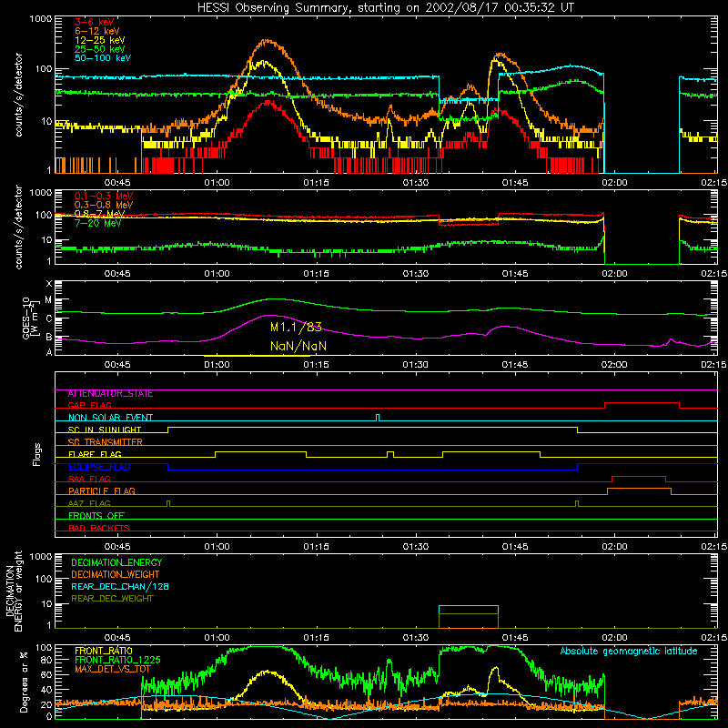Screen dimensions: 728x728
Task: Click the HESSI Observing Summary title text
Action: [385, 7]
